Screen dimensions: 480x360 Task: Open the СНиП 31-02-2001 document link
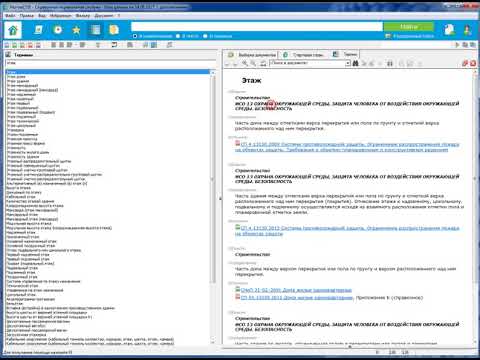[x=296, y=290]
